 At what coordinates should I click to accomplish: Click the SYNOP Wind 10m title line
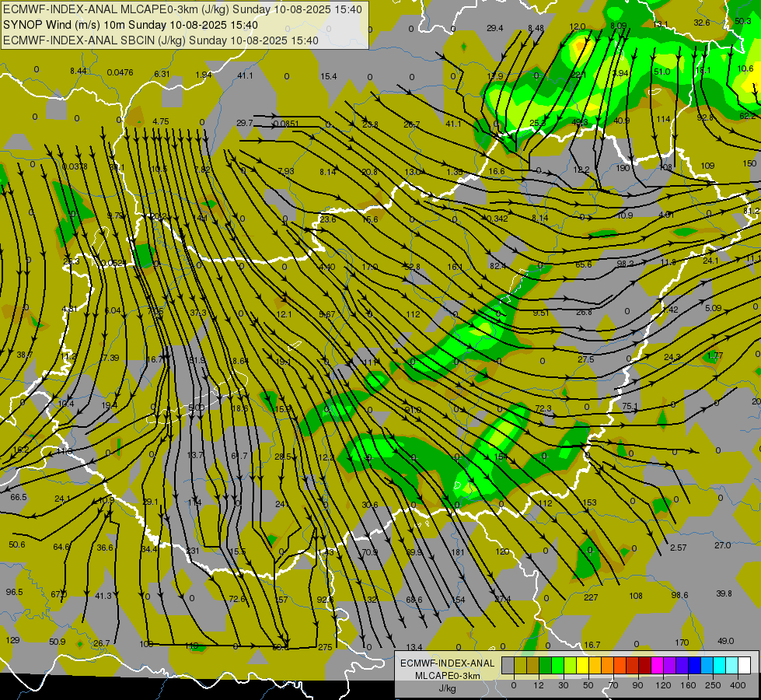coord(131,25)
